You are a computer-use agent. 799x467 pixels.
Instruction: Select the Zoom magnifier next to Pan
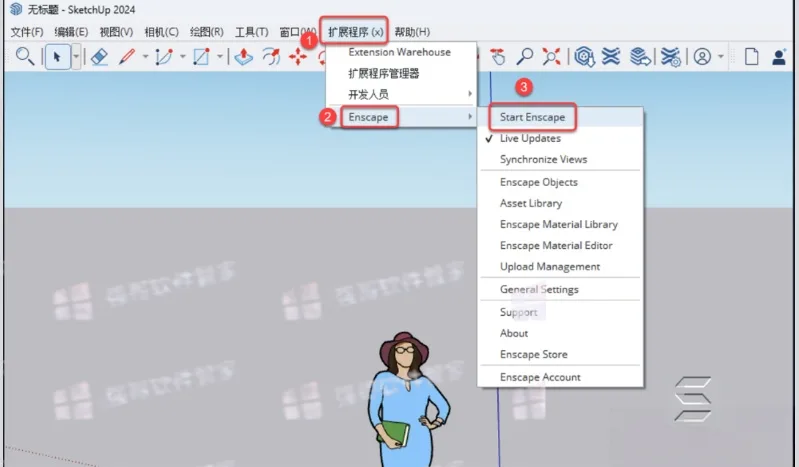524,57
